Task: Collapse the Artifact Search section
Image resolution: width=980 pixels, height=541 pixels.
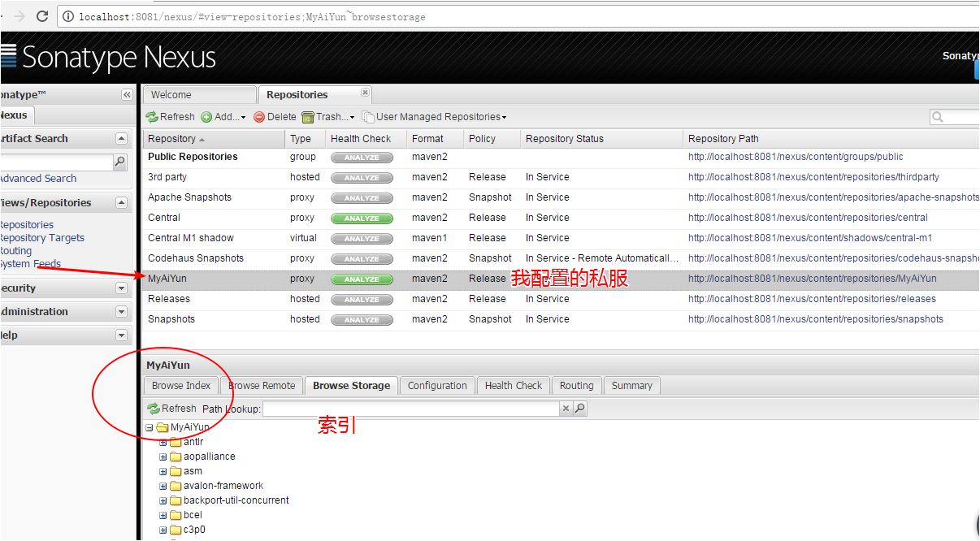Action: point(122,139)
